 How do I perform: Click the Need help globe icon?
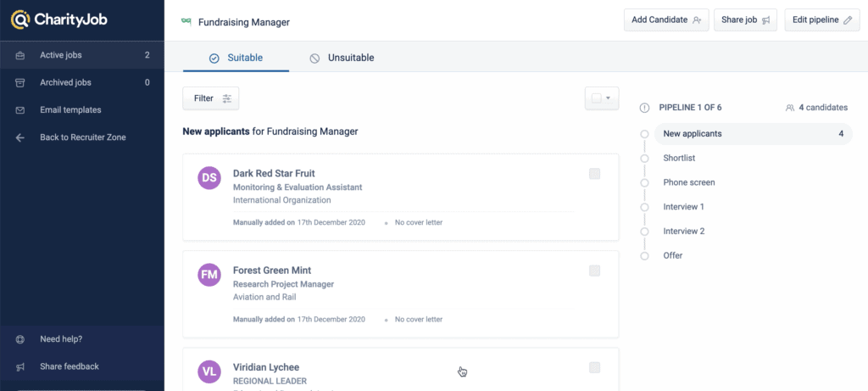click(x=20, y=339)
